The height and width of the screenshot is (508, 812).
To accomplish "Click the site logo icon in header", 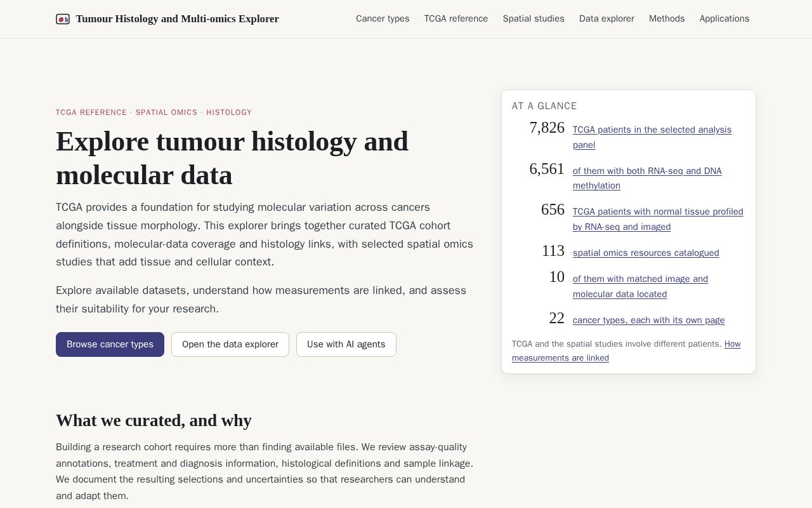I will (x=63, y=19).
